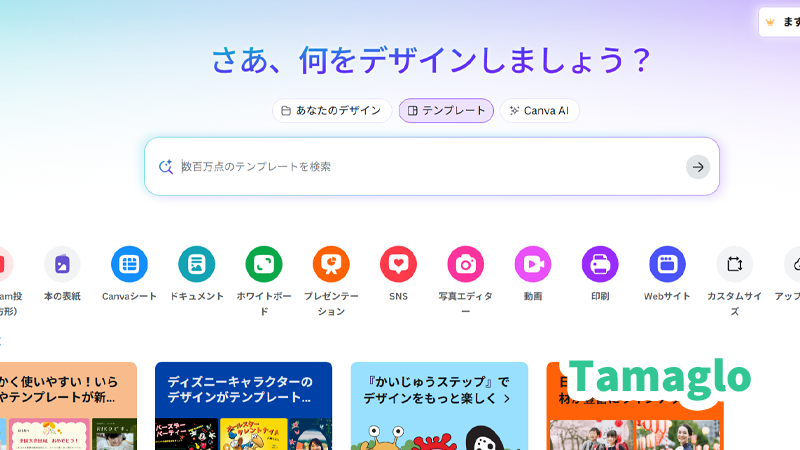Open the 写真エディター camera icon

465,264
